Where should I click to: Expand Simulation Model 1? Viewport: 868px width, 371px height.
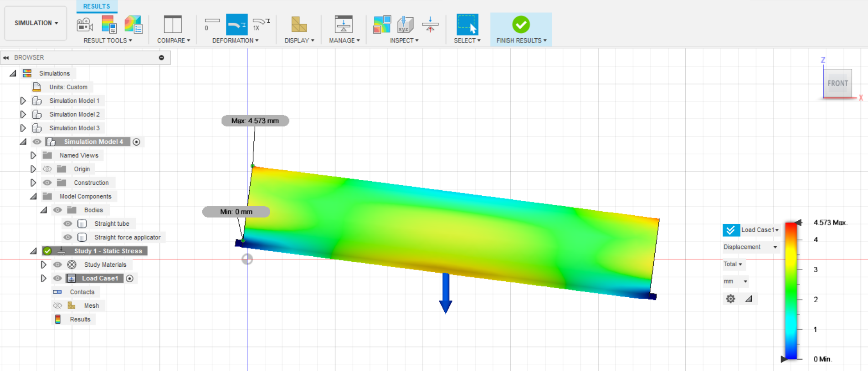tap(23, 101)
